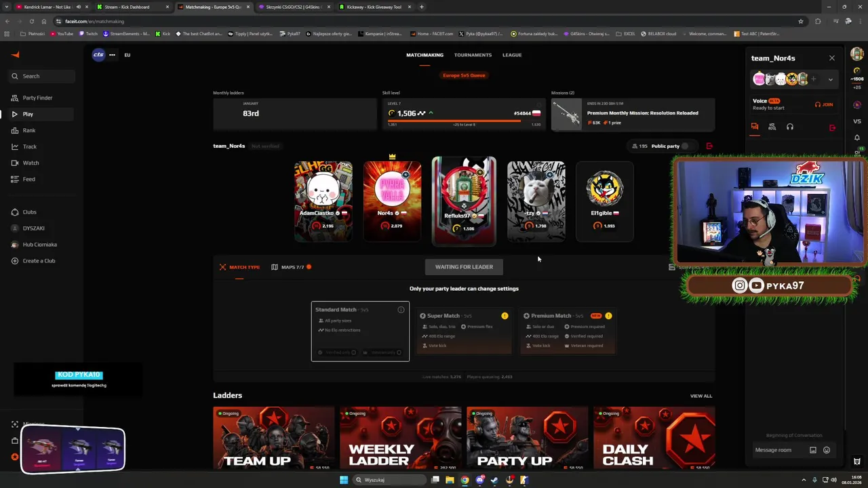Select the chat messages tab icon
The image size is (868, 488).
coord(755,127)
